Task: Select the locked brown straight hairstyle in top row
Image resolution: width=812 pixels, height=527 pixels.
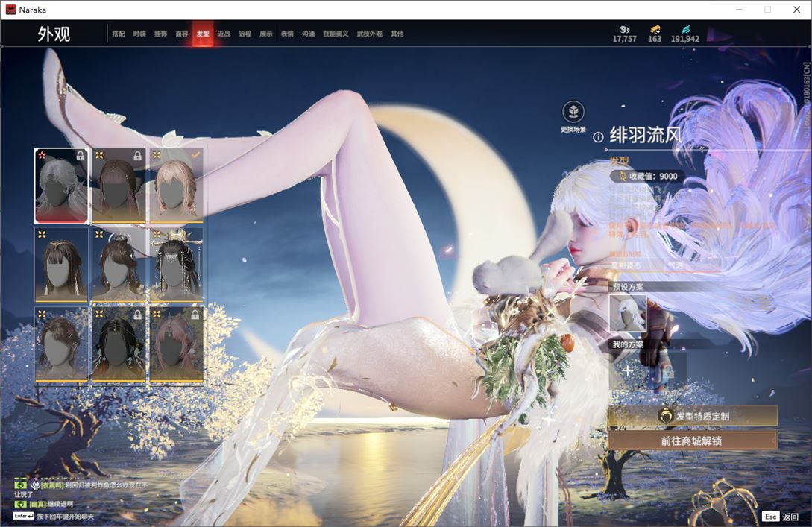Action: [119, 186]
